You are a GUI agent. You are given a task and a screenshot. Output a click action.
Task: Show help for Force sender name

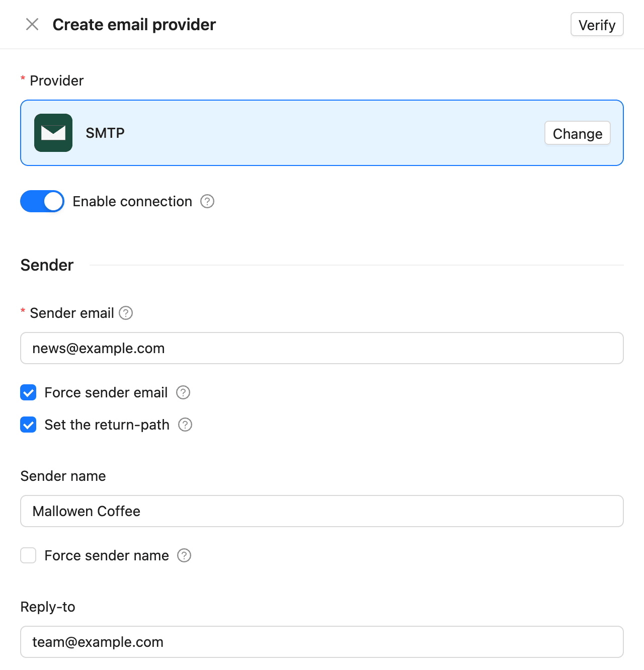point(184,555)
